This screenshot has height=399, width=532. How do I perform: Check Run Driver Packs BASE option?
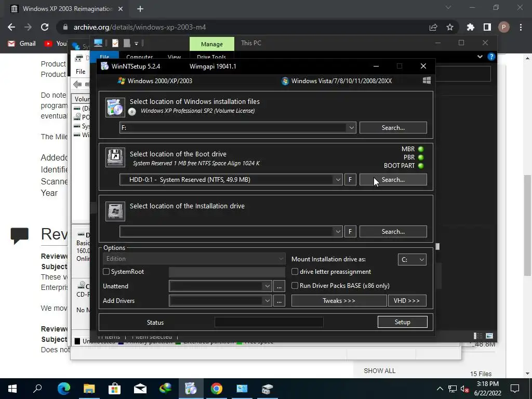point(295,285)
